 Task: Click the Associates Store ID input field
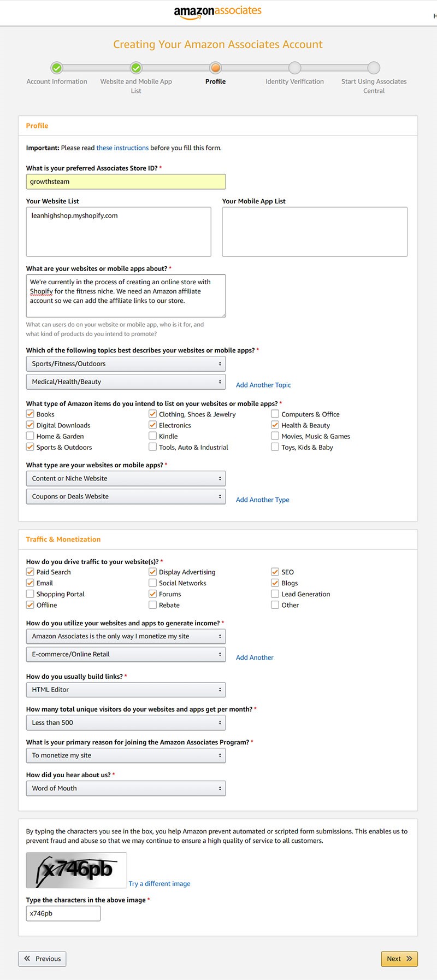126,181
